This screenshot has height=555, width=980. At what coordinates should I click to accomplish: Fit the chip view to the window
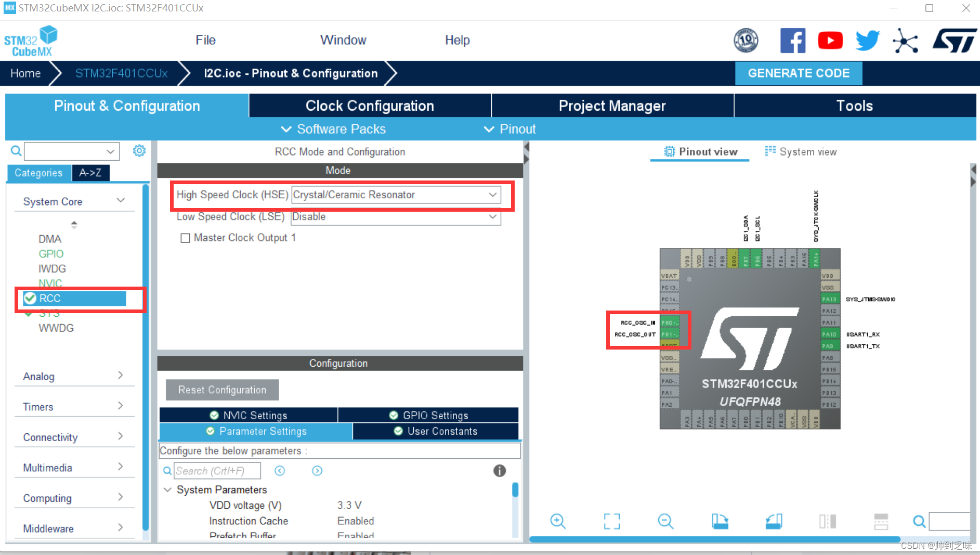click(x=612, y=521)
